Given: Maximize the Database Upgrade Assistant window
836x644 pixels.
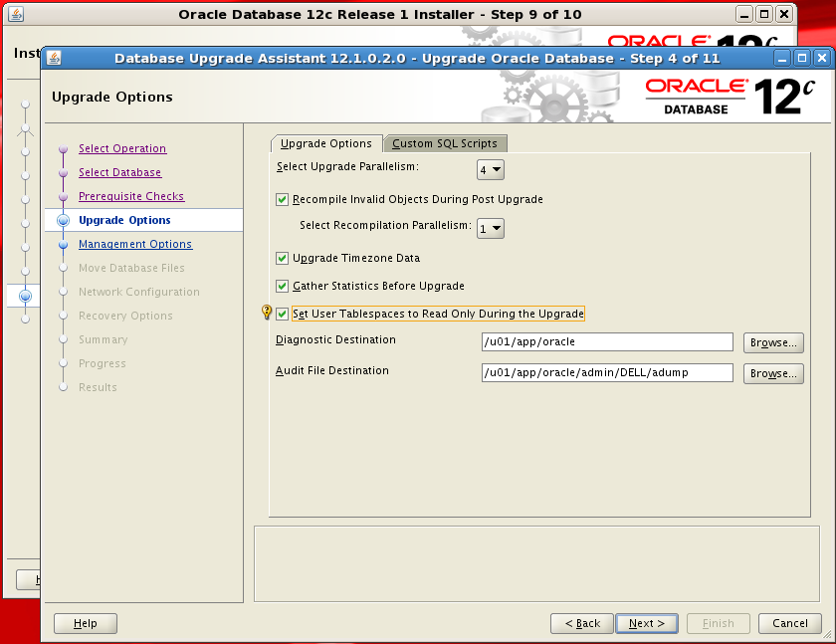Looking at the screenshot, I should [x=802, y=58].
